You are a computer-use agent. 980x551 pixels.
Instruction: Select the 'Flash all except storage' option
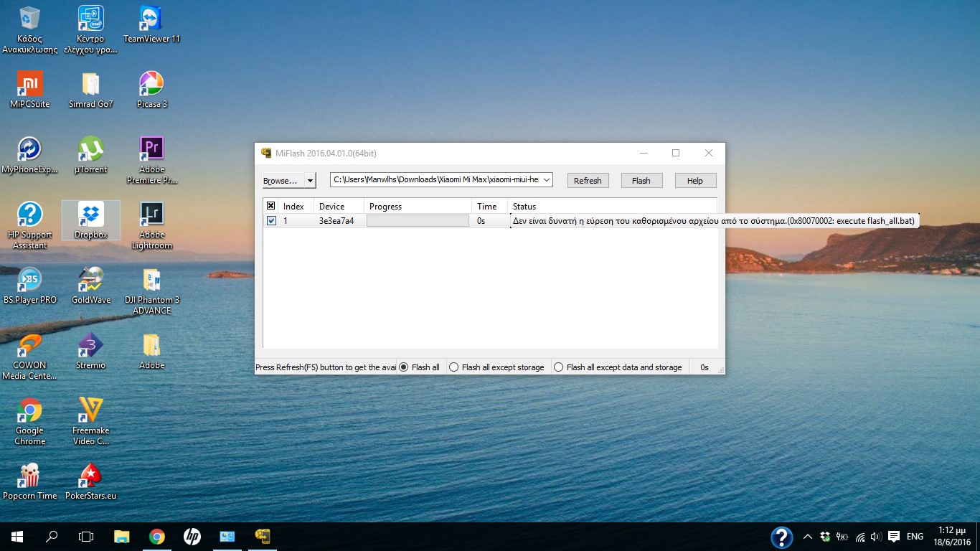453,367
